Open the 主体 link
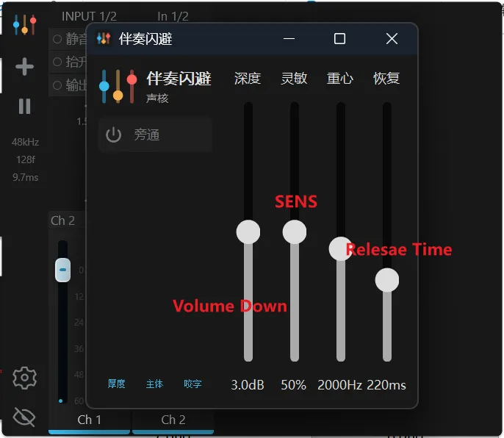The image size is (504, 438). pos(154,384)
